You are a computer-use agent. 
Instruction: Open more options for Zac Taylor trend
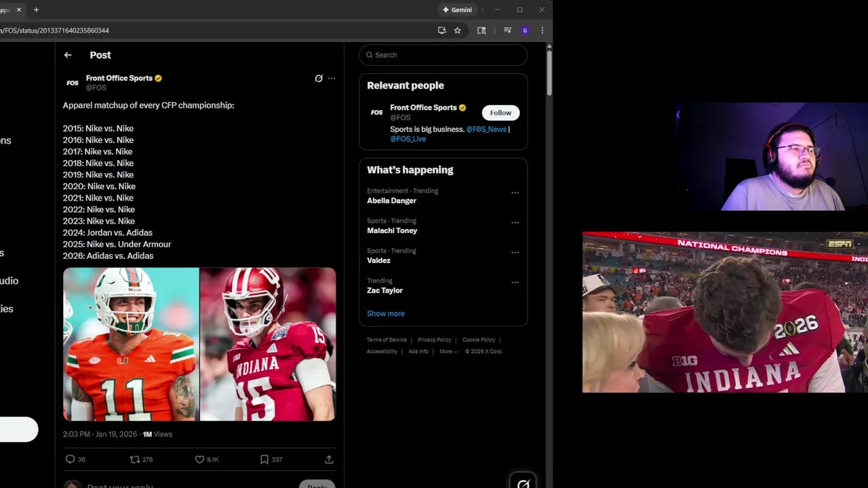[x=515, y=282]
